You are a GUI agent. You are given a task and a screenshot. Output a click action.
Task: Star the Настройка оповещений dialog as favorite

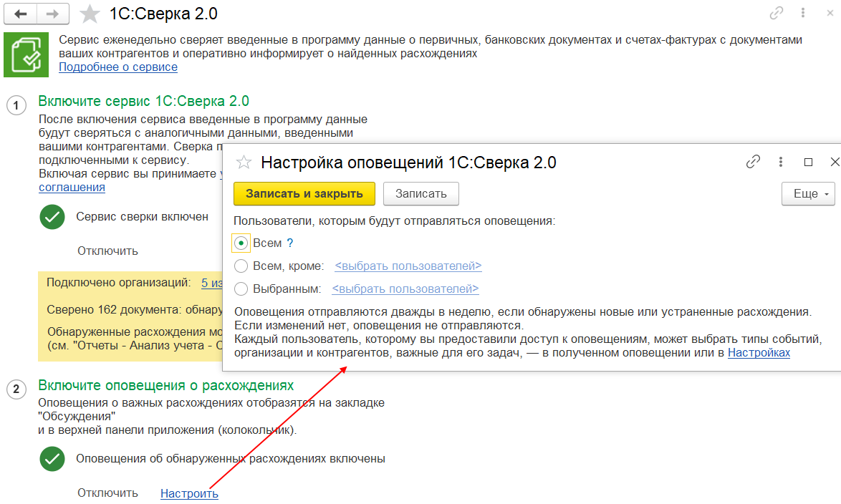click(x=244, y=162)
